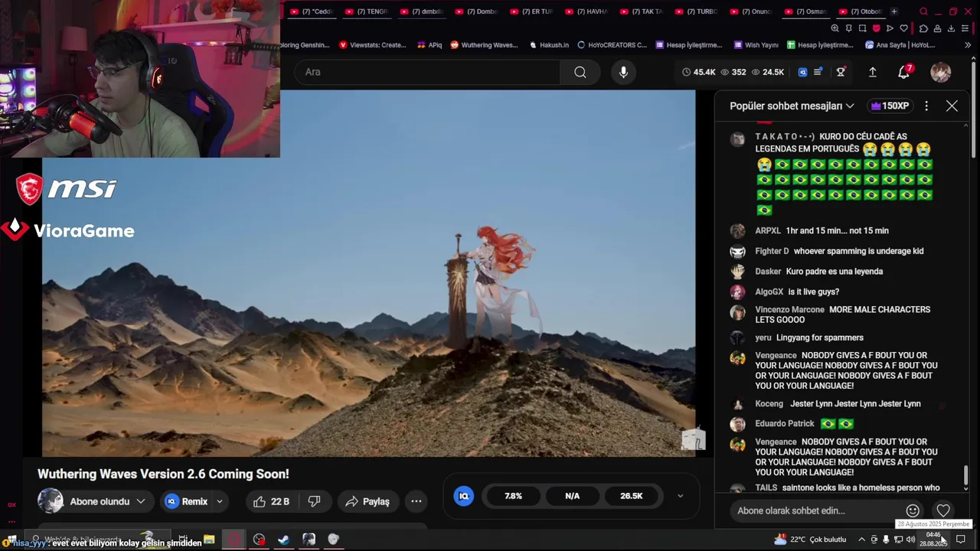Click the chat scrollbar thumb
This screenshot has width=980, height=551.
pyautogui.click(x=965, y=474)
